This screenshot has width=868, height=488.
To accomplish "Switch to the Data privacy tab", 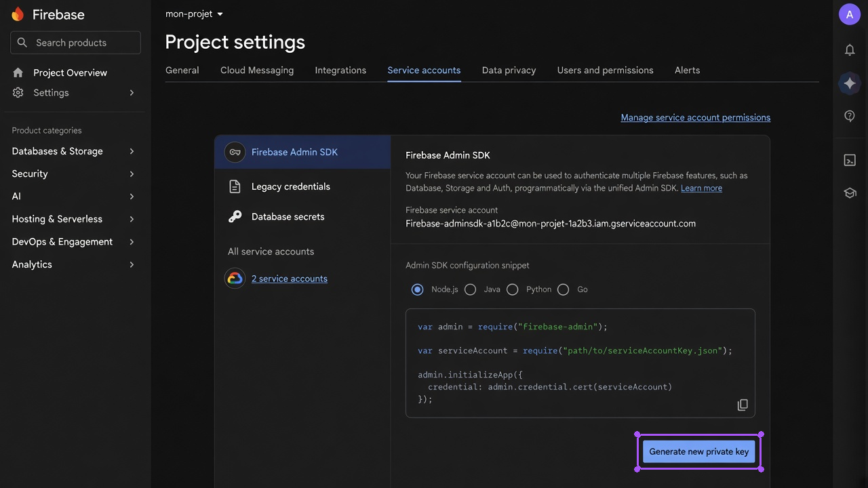I will pyautogui.click(x=509, y=70).
